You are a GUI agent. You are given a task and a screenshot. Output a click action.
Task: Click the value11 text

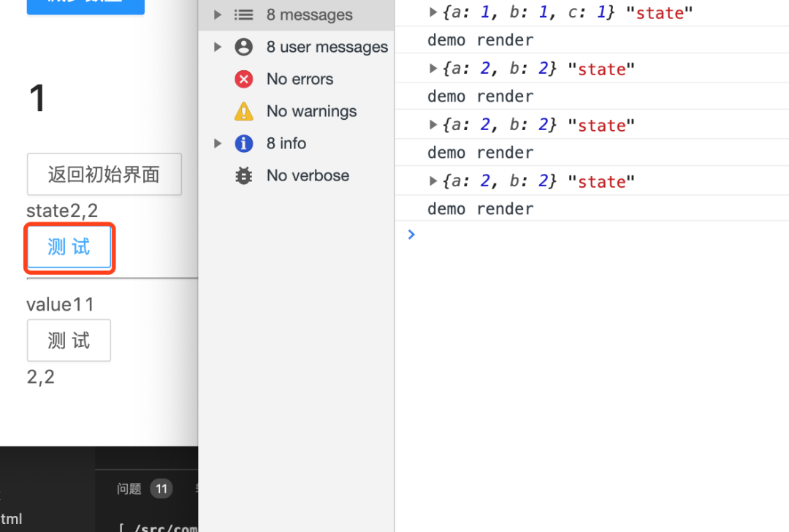point(60,305)
